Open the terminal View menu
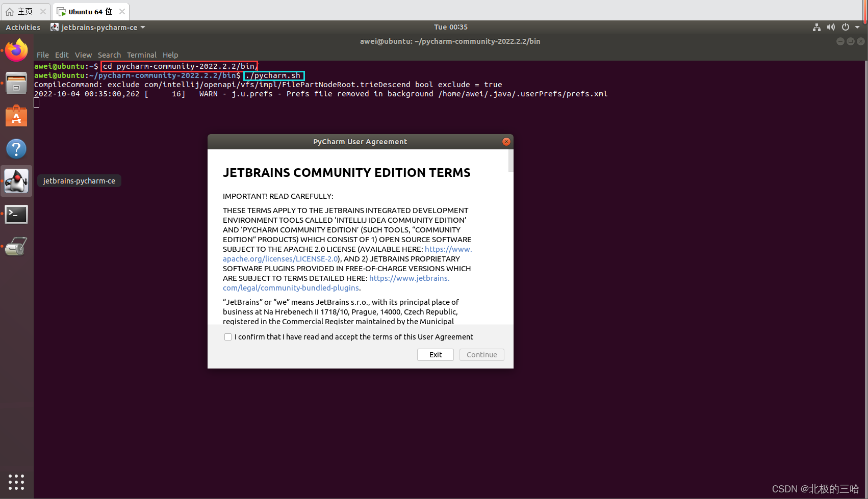The image size is (868, 499). click(x=83, y=55)
